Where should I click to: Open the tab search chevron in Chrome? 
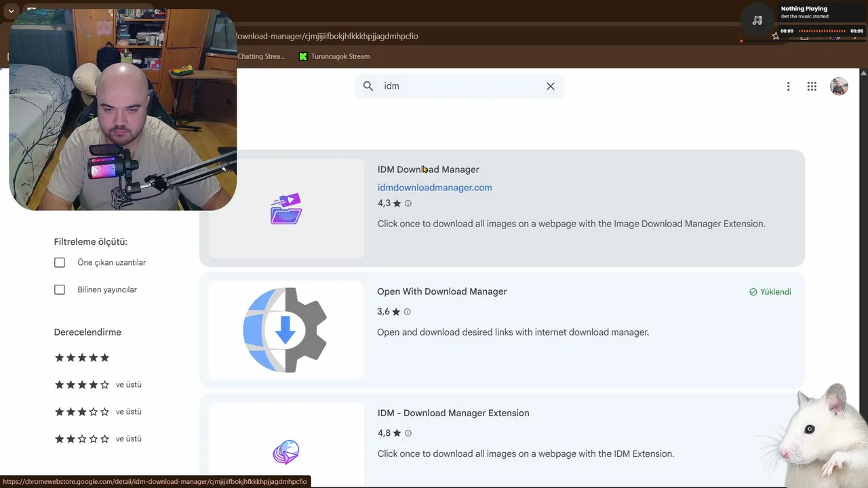pos(11,12)
